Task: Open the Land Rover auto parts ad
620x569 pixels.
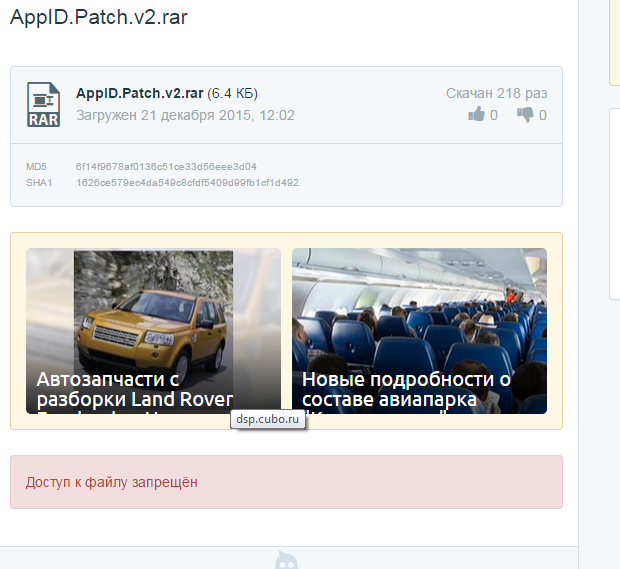Action: pos(153,331)
